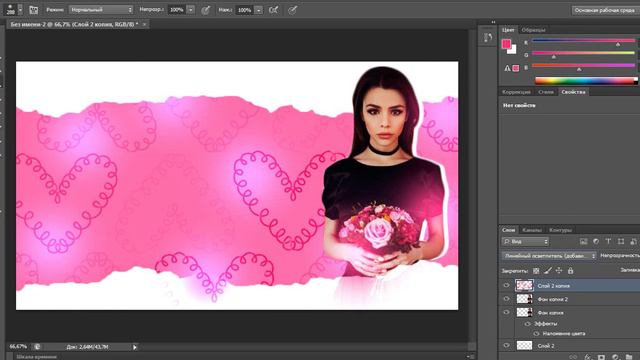
Task: Hide the Фон копия 2 layer
Action: (x=506, y=299)
